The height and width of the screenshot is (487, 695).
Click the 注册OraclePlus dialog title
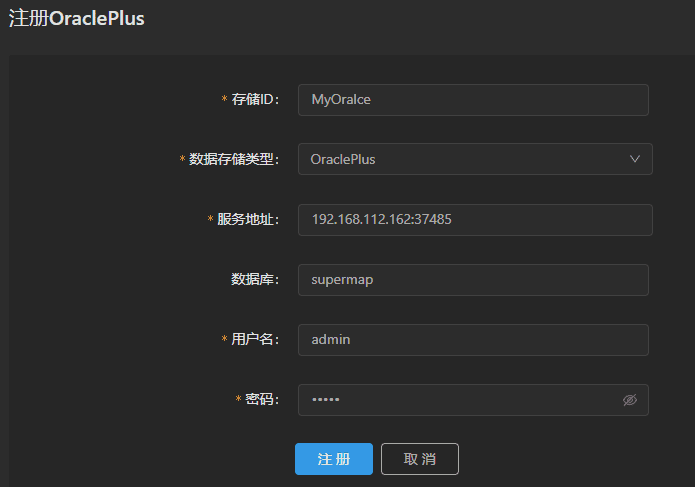click(x=77, y=19)
